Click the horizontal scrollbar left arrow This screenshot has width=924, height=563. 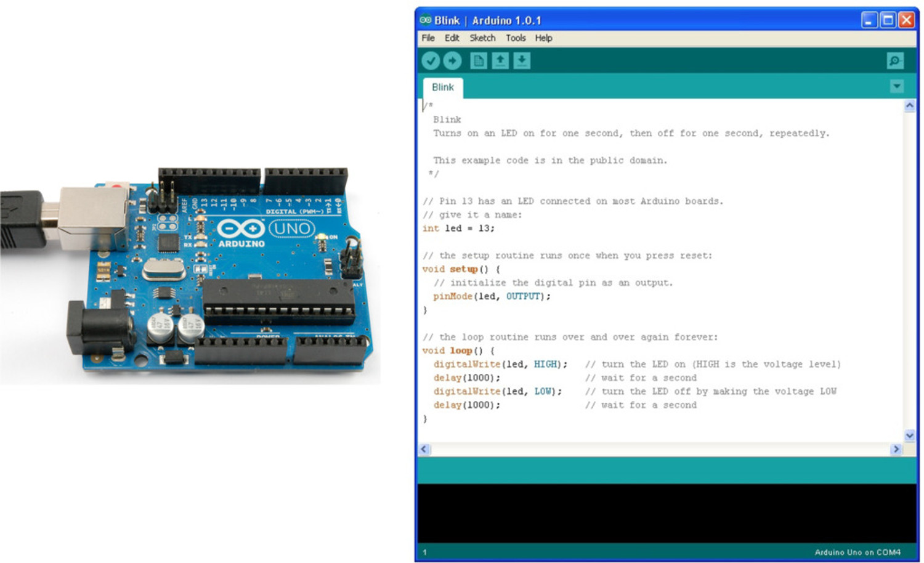[x=424, y=449]
